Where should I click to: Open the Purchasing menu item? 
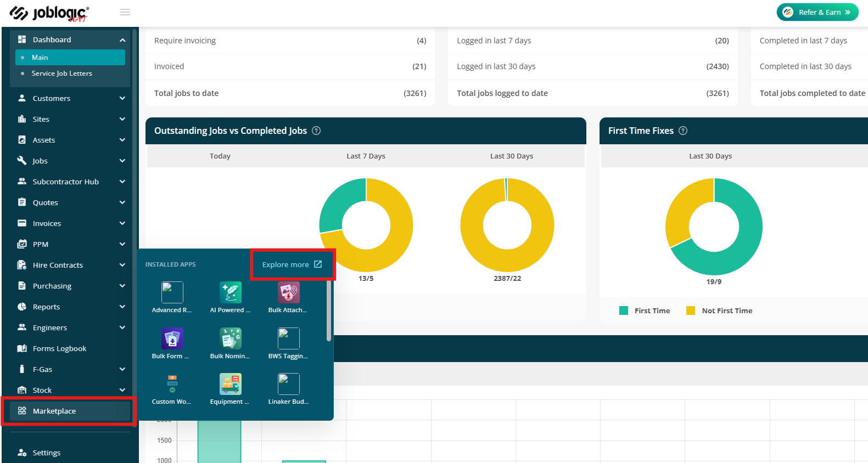coord(70,286)
